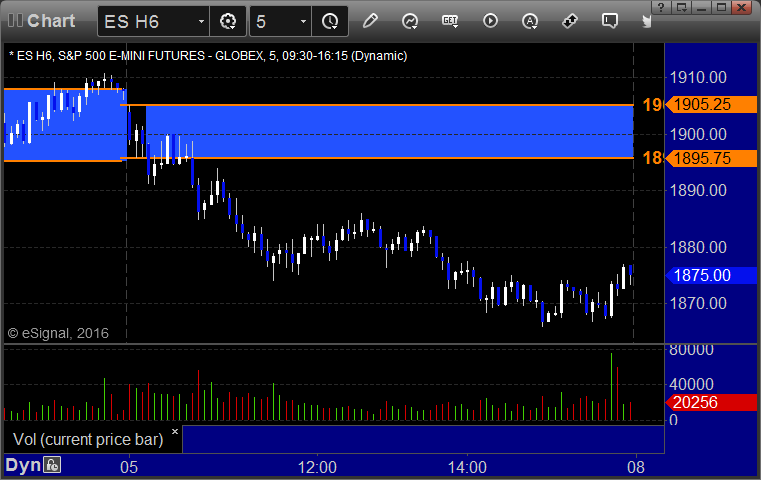Click the Dyn mode label
This screenshot has height=480, width=761.
tap(23, 465)
